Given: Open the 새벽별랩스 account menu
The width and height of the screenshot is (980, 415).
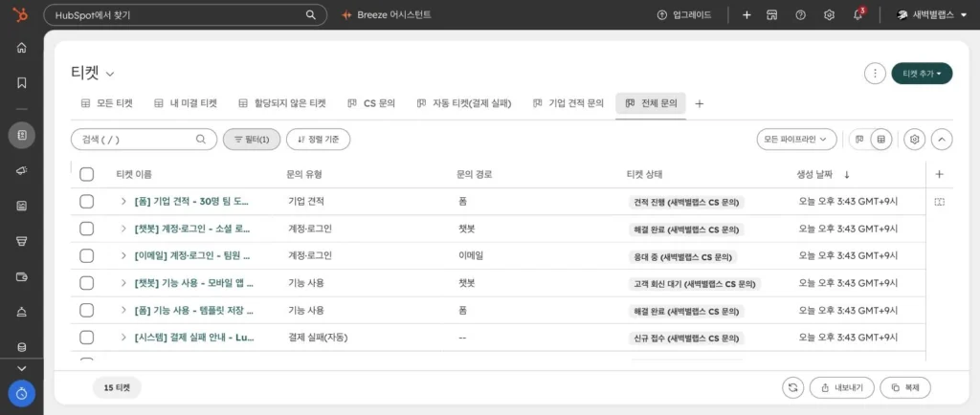Looking at the screenshot, I should (931, 15).
